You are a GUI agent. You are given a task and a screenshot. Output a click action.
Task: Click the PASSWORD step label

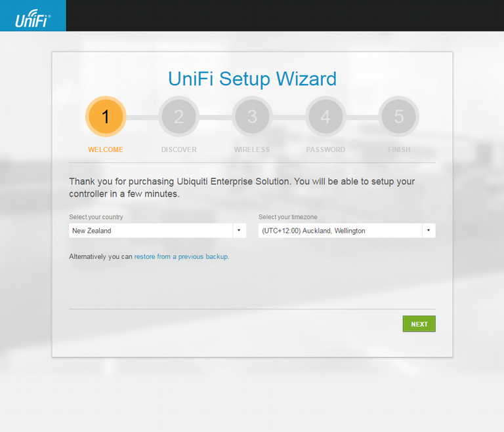click(x=325, y=149)
